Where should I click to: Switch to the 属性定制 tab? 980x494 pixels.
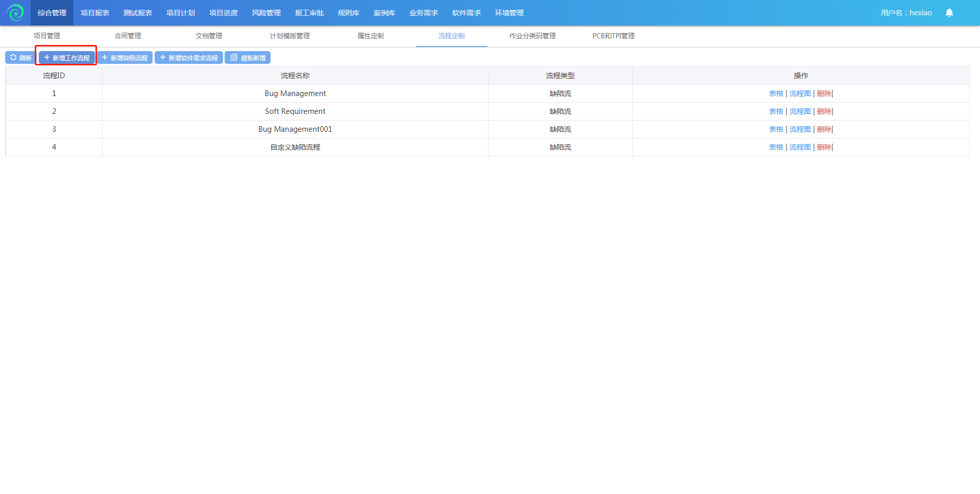370,36
